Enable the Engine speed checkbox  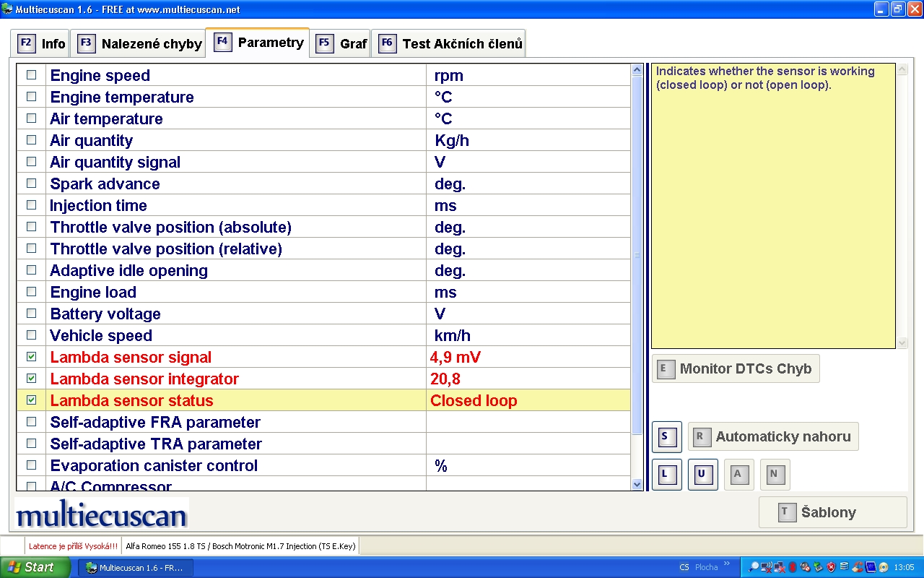pyautogui.click(x=31, y=75)
